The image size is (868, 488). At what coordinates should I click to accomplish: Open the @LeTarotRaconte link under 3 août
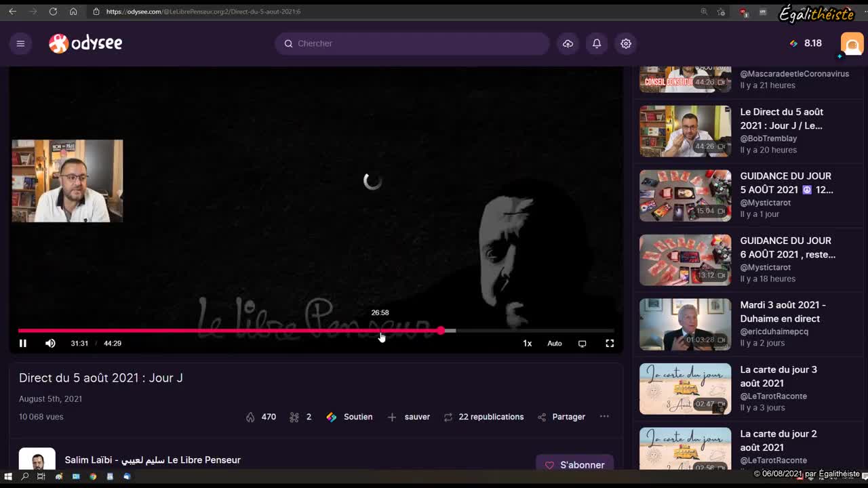pos(773,396)
